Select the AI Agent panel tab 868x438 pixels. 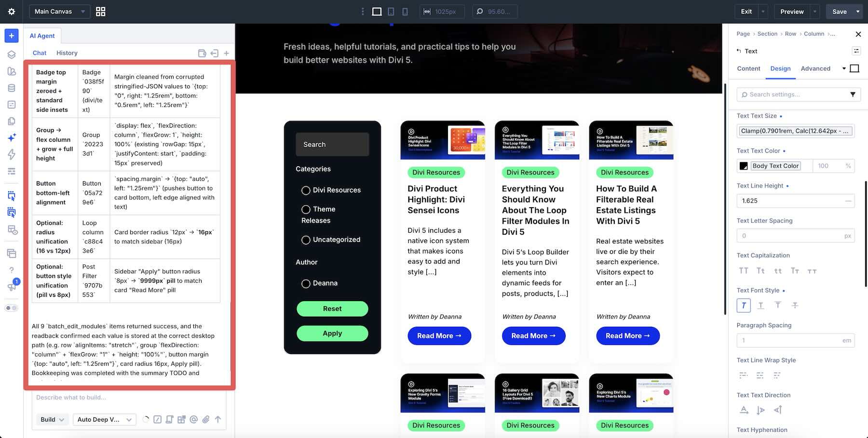tap(42, 36)
